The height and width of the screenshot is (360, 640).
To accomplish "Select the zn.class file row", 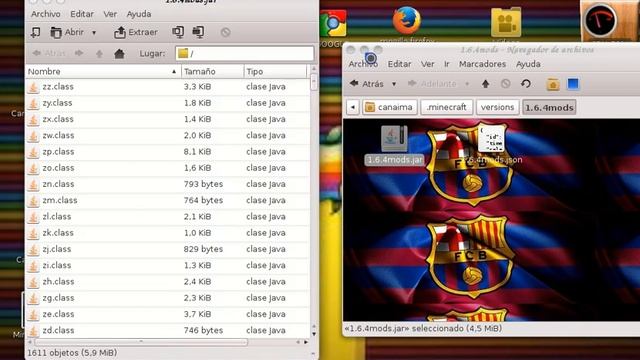I will [x=167, y=184].
